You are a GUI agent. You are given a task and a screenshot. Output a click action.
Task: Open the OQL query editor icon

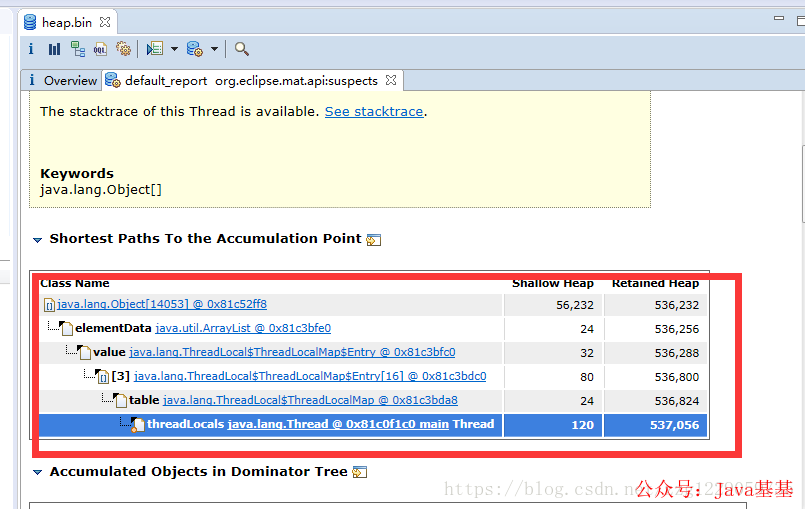pos(100,49)
